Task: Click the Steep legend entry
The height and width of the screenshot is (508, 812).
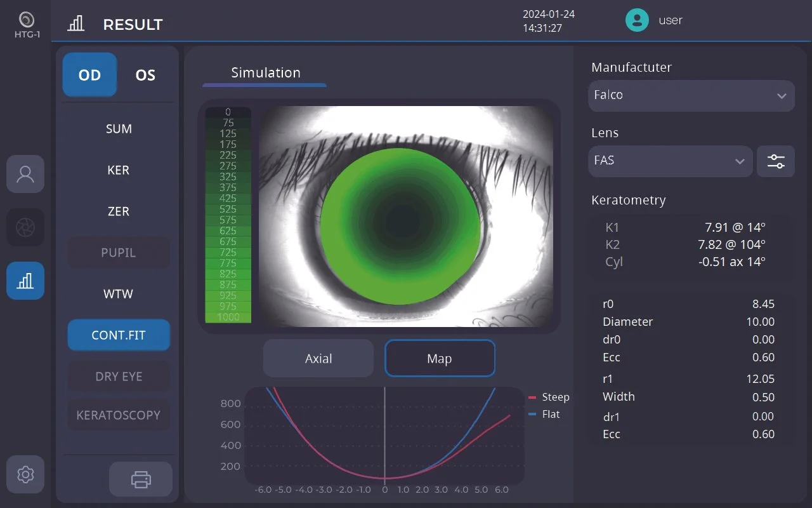Action: pyautogui.click(x=549, y=397)
